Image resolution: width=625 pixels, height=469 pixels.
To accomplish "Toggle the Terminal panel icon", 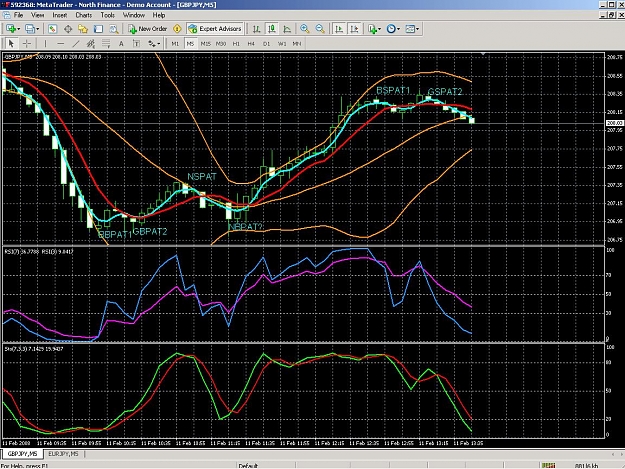I will 98,29.
